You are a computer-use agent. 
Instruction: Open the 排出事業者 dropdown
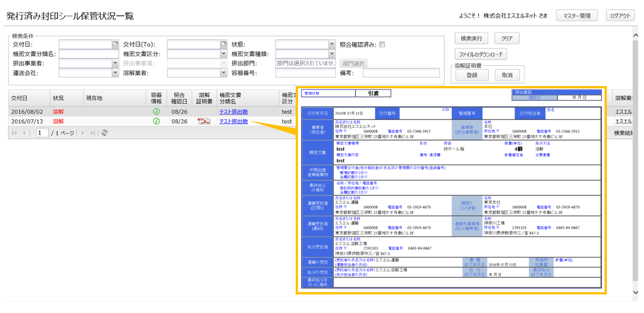[x=115, y=63]
